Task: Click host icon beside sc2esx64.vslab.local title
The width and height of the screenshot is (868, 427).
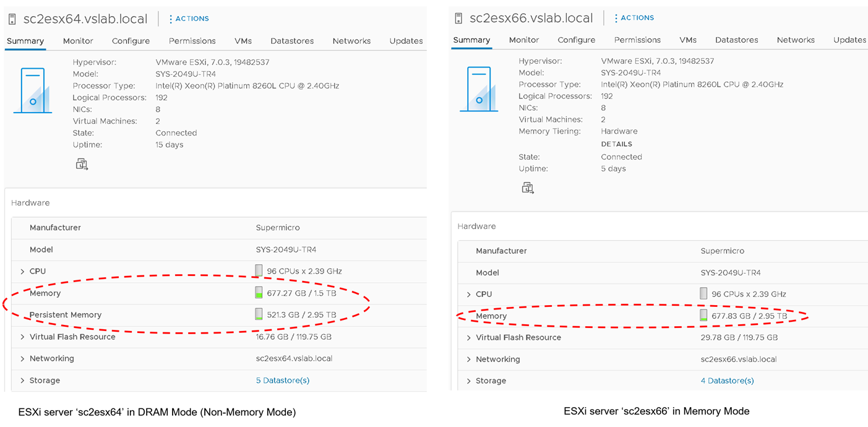Action: tap(12, 19)
